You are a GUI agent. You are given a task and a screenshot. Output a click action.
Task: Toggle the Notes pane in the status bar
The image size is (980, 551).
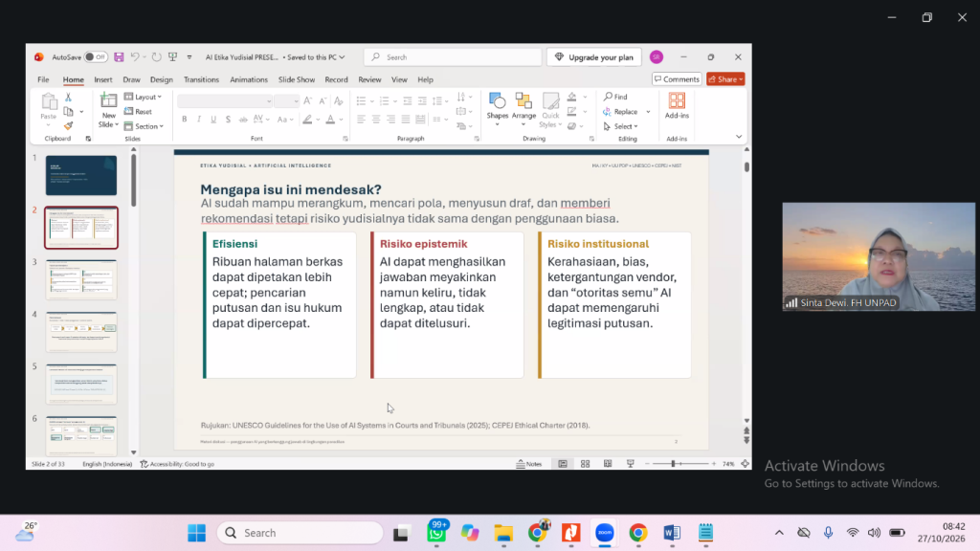point(529,464)
